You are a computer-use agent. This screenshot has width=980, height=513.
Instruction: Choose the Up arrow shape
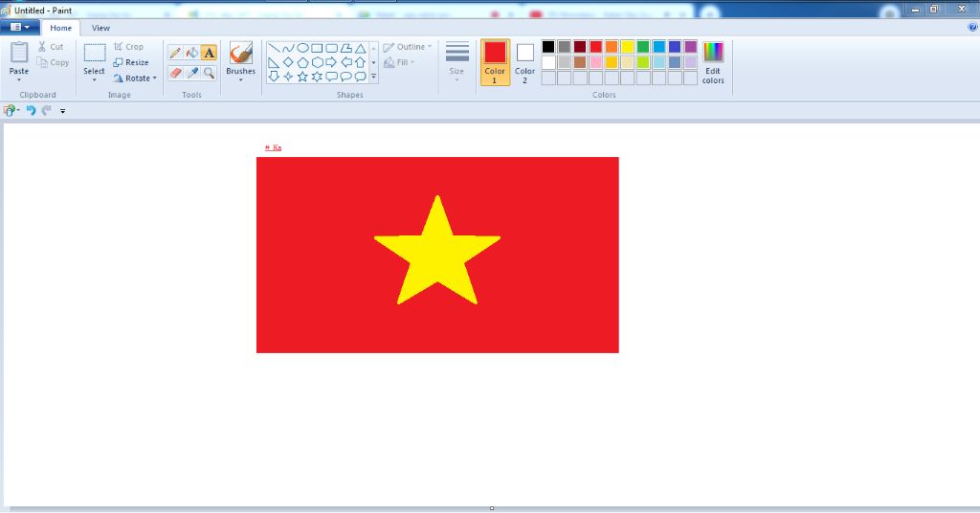pyautogui.click(x=360, y=62)
